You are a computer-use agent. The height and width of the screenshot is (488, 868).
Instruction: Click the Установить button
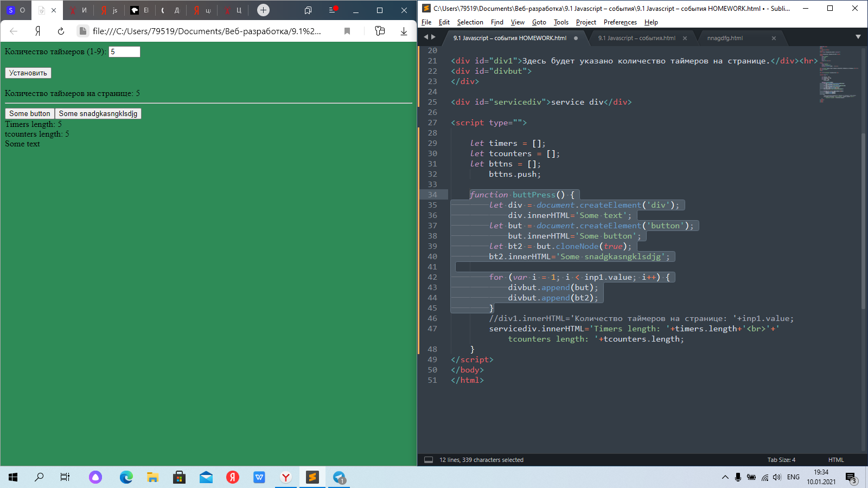point(28,73)
